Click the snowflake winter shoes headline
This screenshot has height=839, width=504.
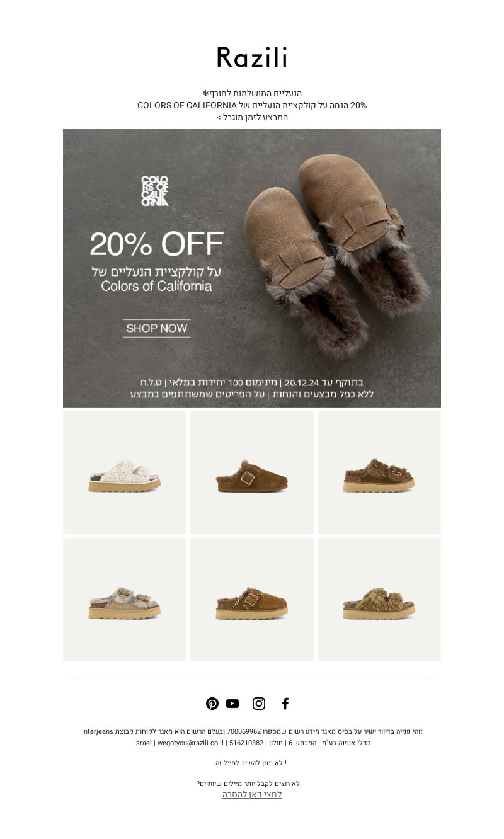(252, 93)
